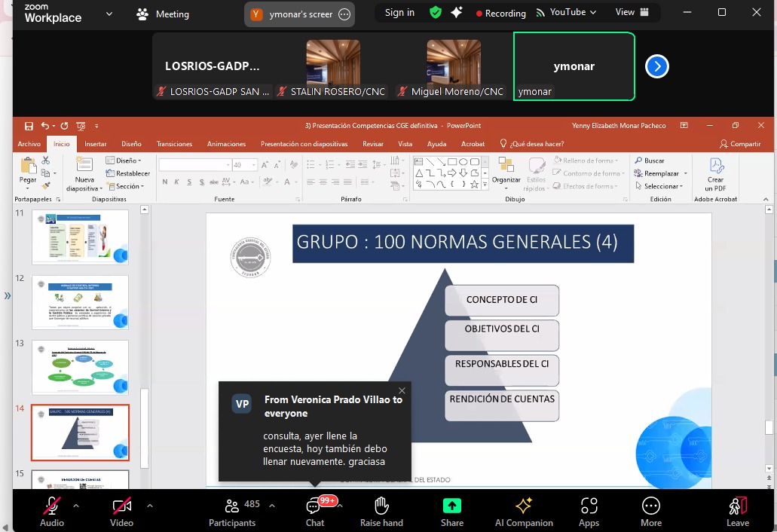Click the Leave meeting icon
777x532 pixels.
[737, 506]
